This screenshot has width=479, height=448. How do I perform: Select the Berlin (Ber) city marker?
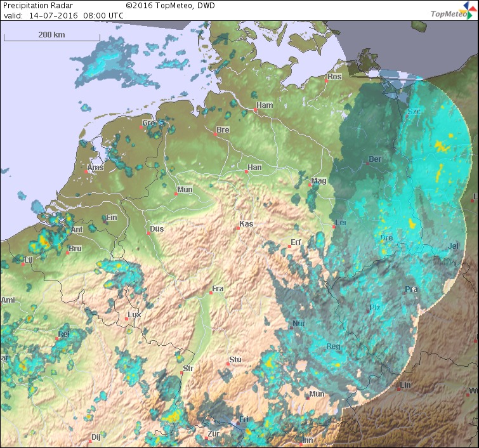[x=367, y=163]
